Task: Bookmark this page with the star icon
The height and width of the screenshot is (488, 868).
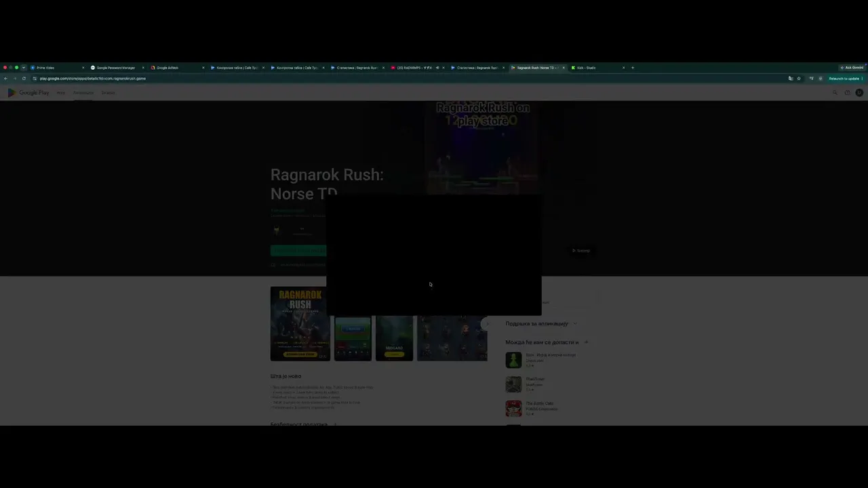Action: click(799, 79)
